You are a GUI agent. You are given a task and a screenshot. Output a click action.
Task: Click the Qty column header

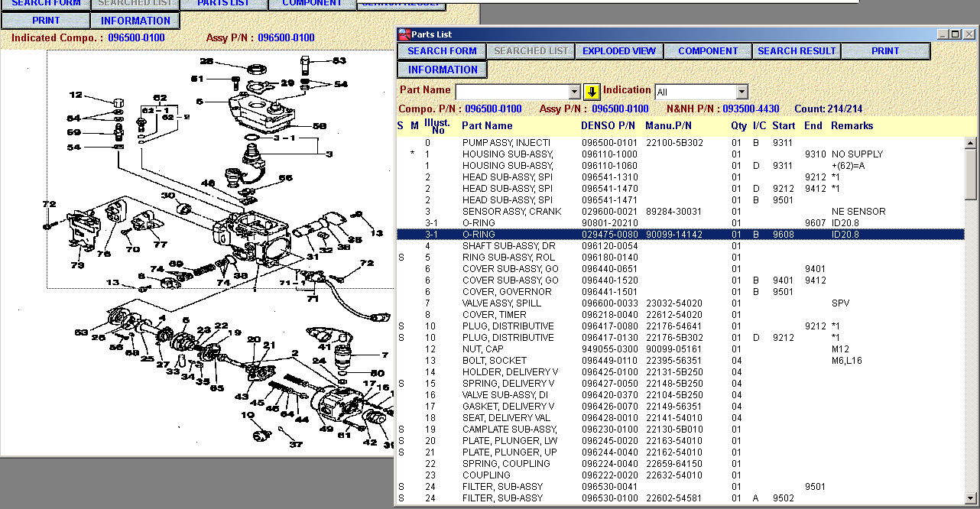point(738,126)
